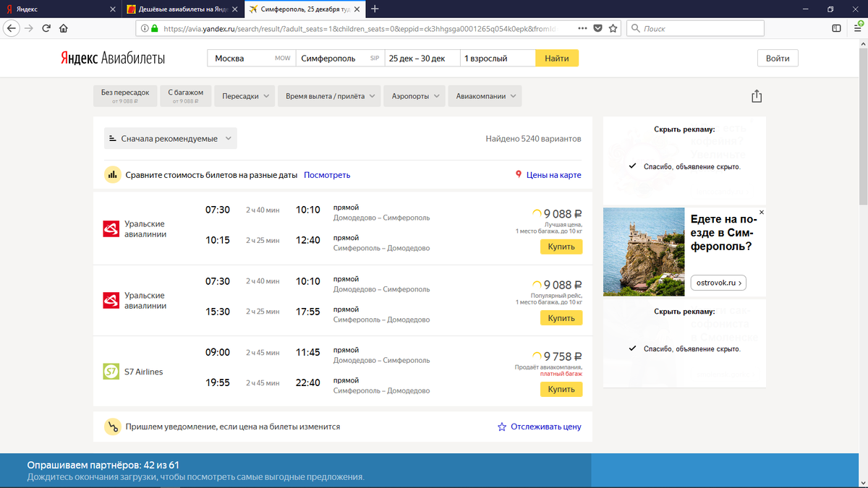Click the ostrovok.ru button in the ad

[718, 283]
